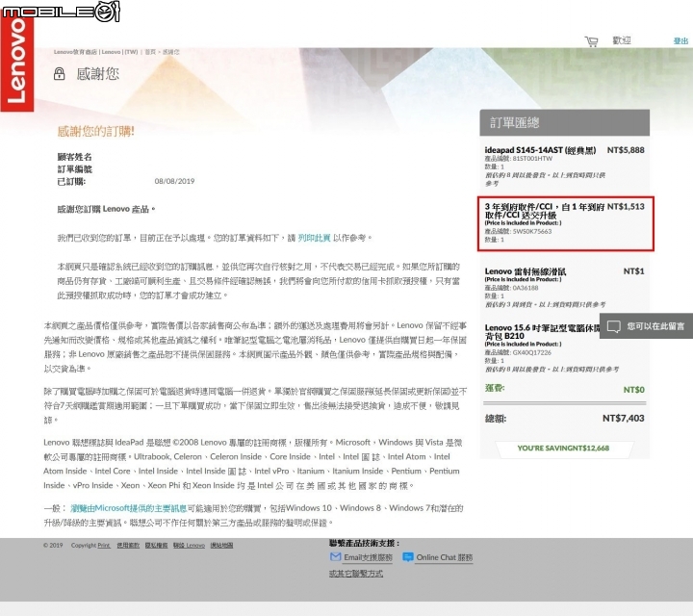Click YOU'RE SAVING NT$12,668 banner
Viewport: 693px width, 616px height.
[x=563, y=449]
